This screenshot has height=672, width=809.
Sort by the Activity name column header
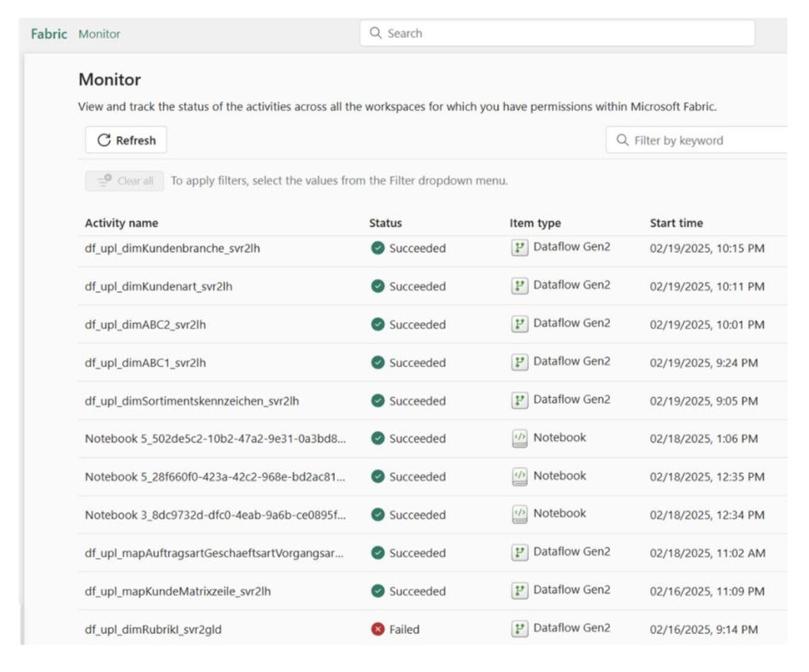122,222
